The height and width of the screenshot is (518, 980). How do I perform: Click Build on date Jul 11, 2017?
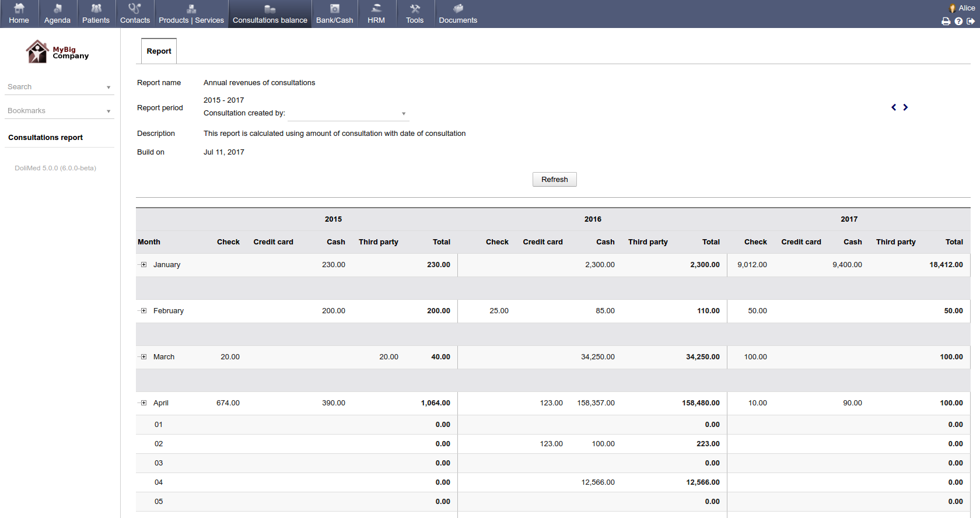[x=224, y=152]
